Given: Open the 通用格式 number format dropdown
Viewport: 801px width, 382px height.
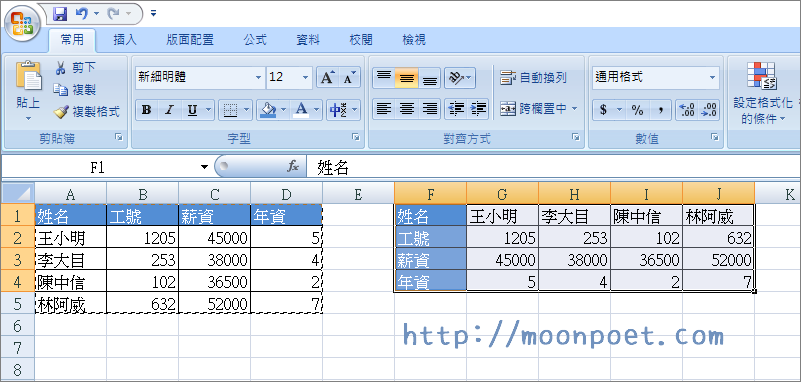Looking at the screenshot, I should click(x=713, y=78).
